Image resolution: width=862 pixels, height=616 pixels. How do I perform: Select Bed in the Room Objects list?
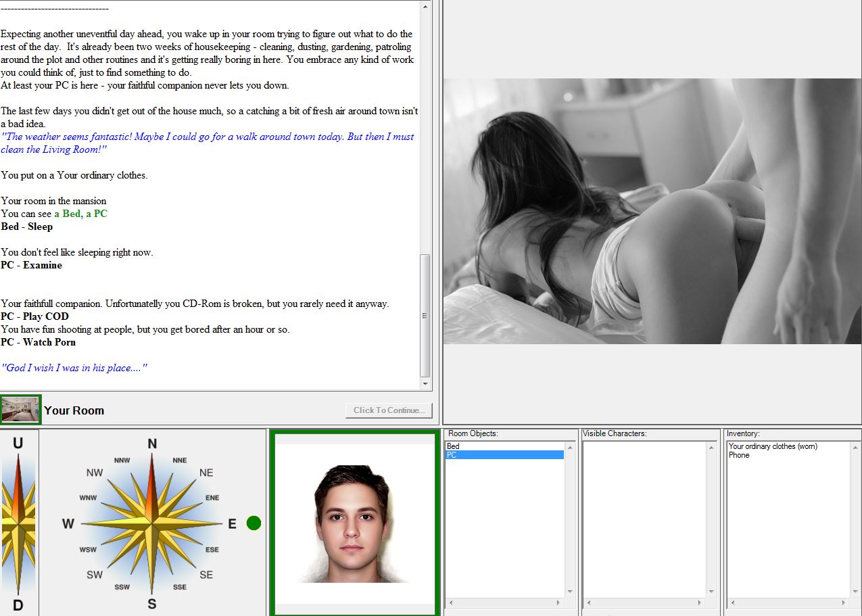click(x=454, y=446)
